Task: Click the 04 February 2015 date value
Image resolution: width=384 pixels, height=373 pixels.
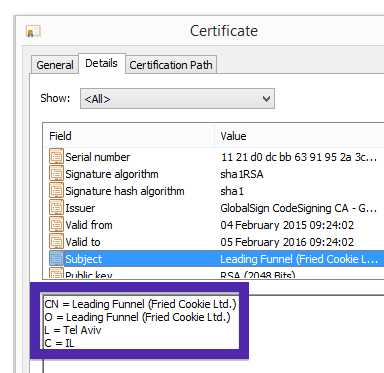Action: pos(287,225)
